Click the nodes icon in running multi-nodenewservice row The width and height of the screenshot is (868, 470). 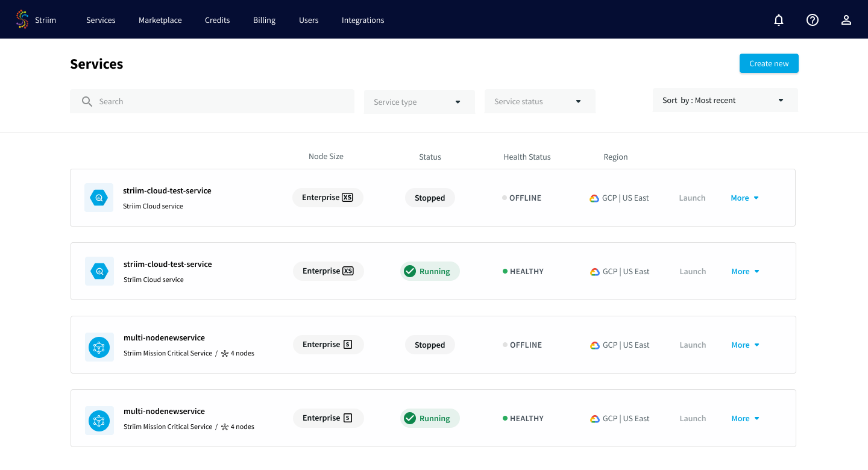[225, 427]
